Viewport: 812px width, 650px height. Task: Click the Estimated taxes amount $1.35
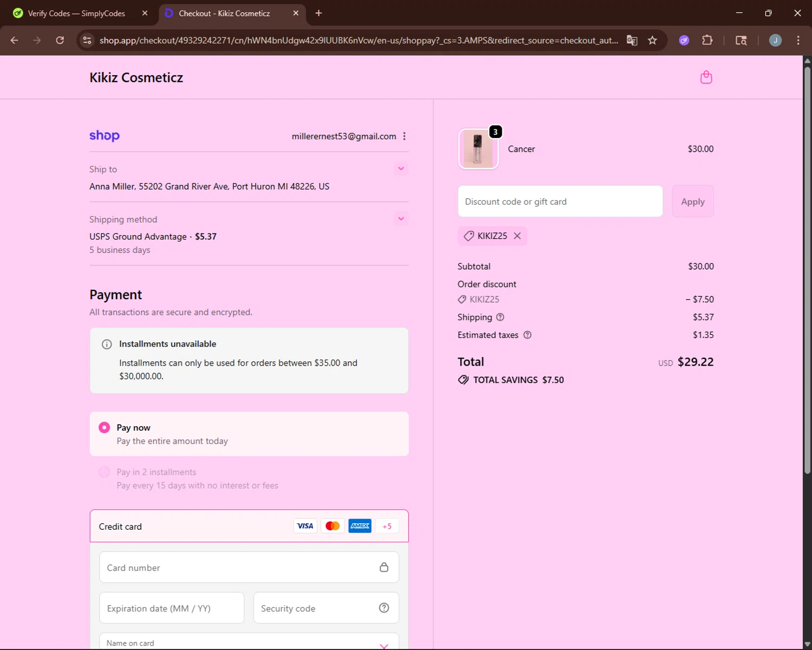703,335
